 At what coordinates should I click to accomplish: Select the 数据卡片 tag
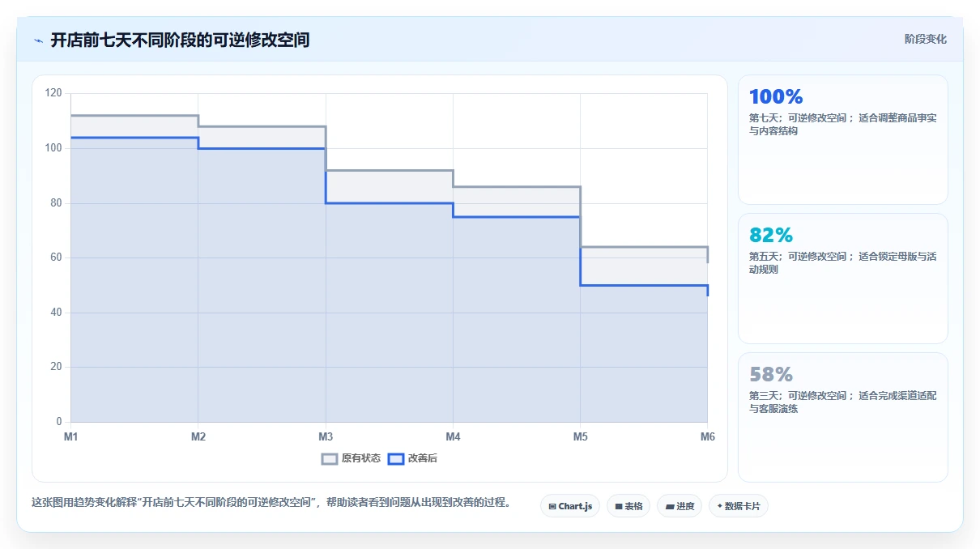[739, 506]
